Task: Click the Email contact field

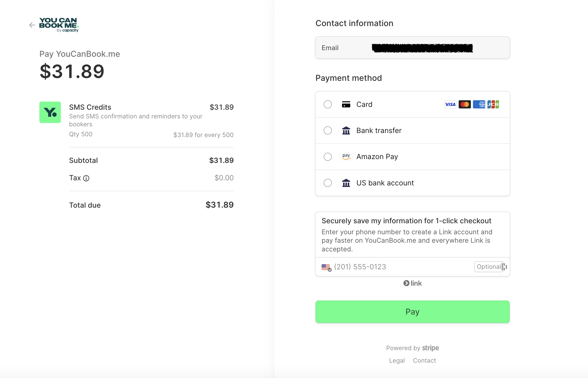Action: (x=412, y=48)
